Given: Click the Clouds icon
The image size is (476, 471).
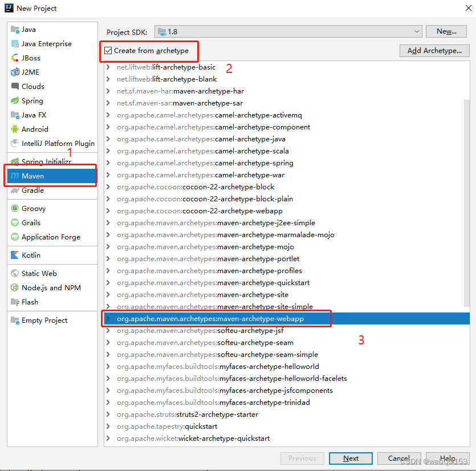Looking at the screenshot, I should click(15, 86).
